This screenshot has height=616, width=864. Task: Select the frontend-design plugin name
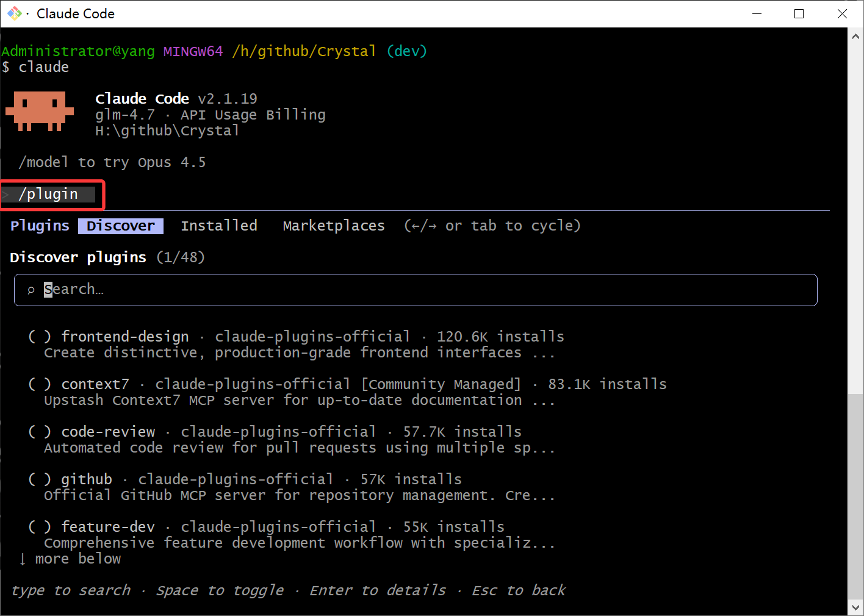125,337
